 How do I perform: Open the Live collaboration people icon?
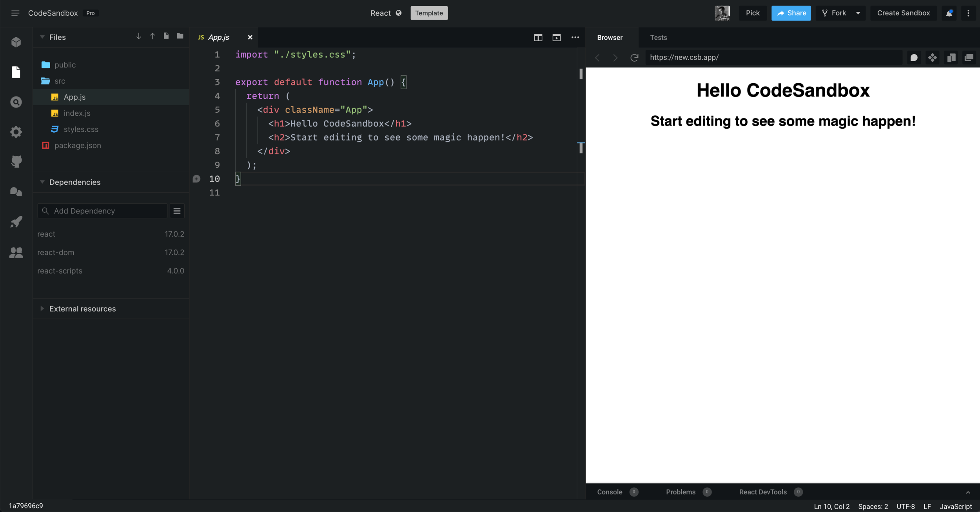click(16, 252)
